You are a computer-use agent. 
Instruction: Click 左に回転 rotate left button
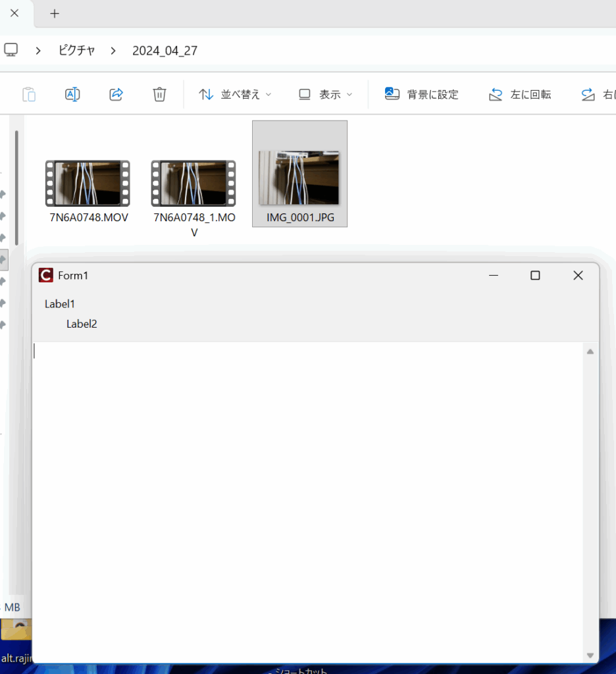520,94
